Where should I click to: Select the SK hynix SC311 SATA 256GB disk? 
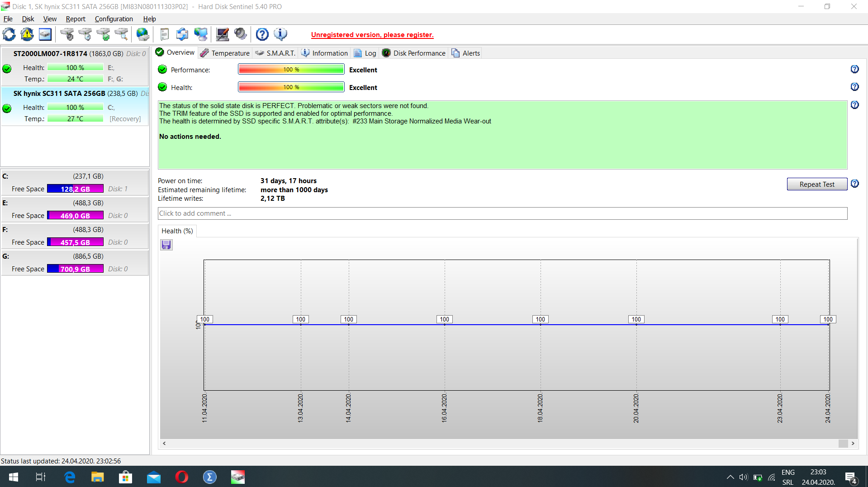(75, 106)
